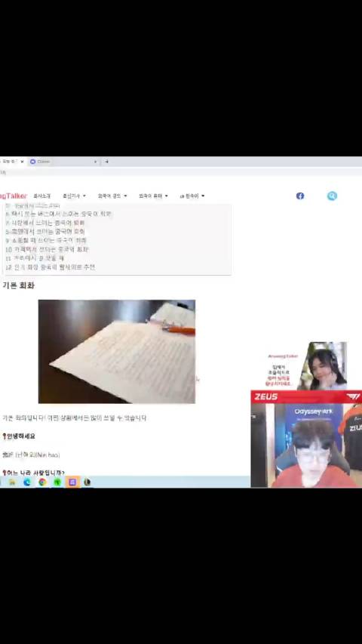This screenshot has height=644, width=362.
Task: Jump to contents item 10 cafe conversation
Action: click(48, 249)
